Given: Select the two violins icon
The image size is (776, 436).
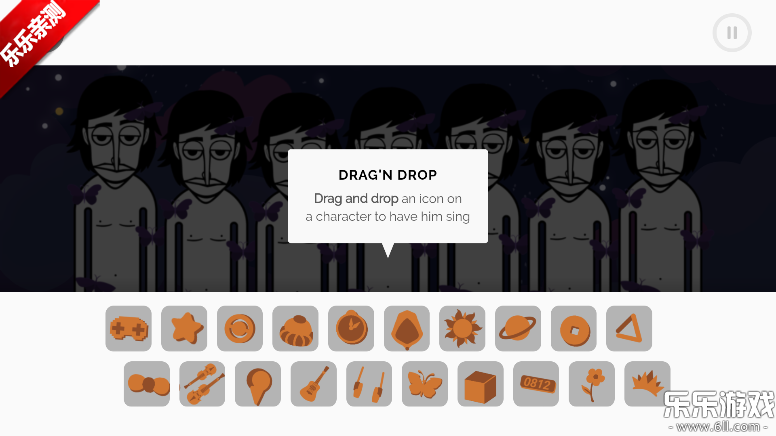Looking at the screenshot, I should coord(202,384).
